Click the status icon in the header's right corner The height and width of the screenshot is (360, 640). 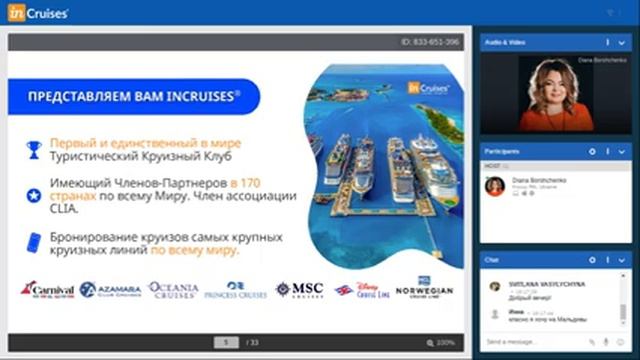point(610,13)
